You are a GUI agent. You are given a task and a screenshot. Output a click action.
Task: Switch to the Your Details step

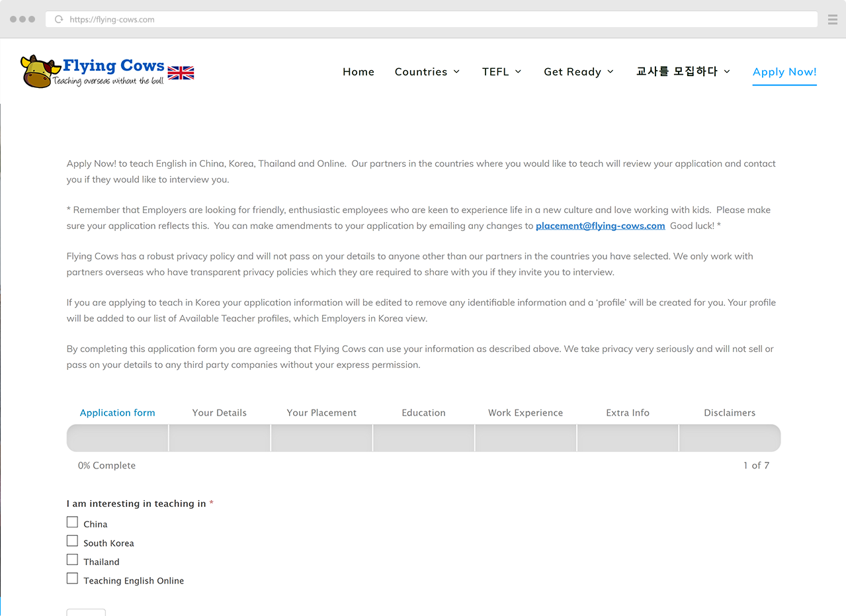coord(220,413)
